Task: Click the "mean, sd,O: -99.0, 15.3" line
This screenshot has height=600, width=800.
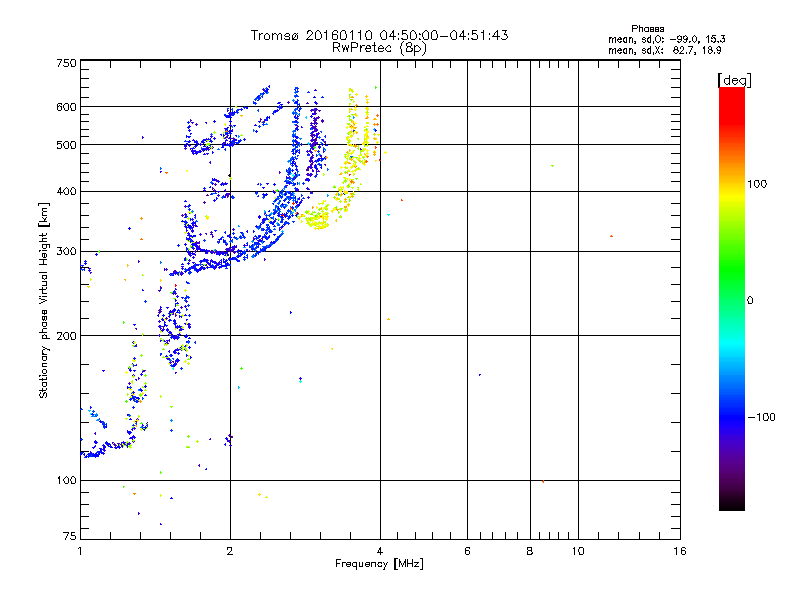Action: coord(666,39)
